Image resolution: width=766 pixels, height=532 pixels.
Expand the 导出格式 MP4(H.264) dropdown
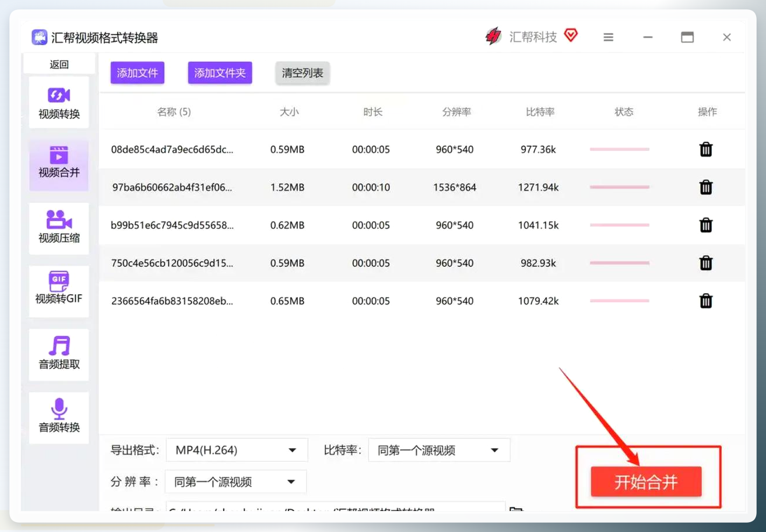[237, 450]
